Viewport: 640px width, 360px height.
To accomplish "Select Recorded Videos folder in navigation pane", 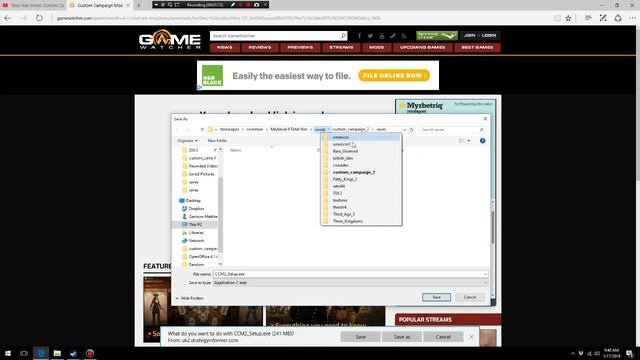I will pyautogui.click(x=203, y=166).
